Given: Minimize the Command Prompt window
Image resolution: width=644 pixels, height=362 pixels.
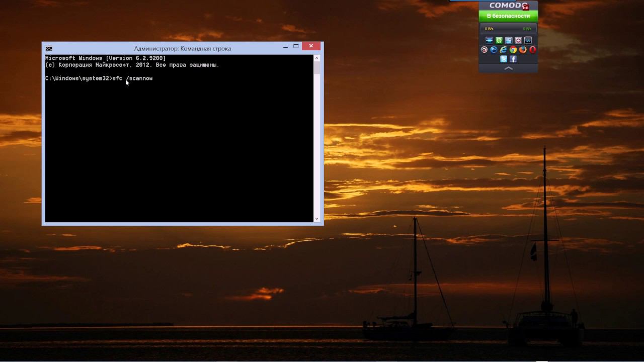Looking at the screenshot, I should [285, 47].
